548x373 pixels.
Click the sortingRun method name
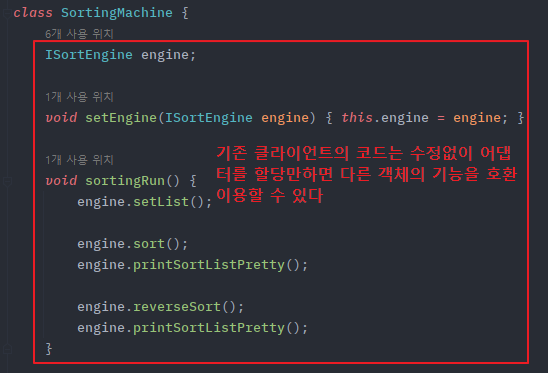(x=125, y=181)
